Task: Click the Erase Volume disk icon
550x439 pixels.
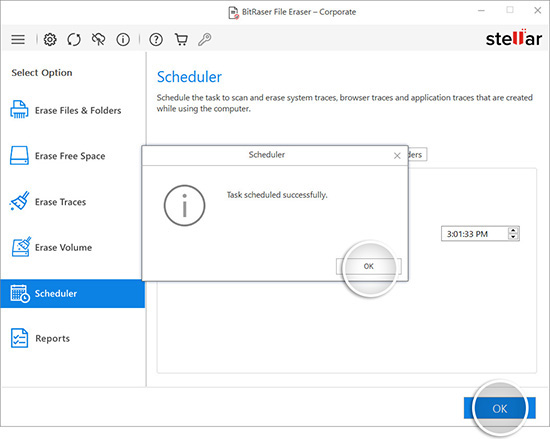Action: click(x=21, y=246)
